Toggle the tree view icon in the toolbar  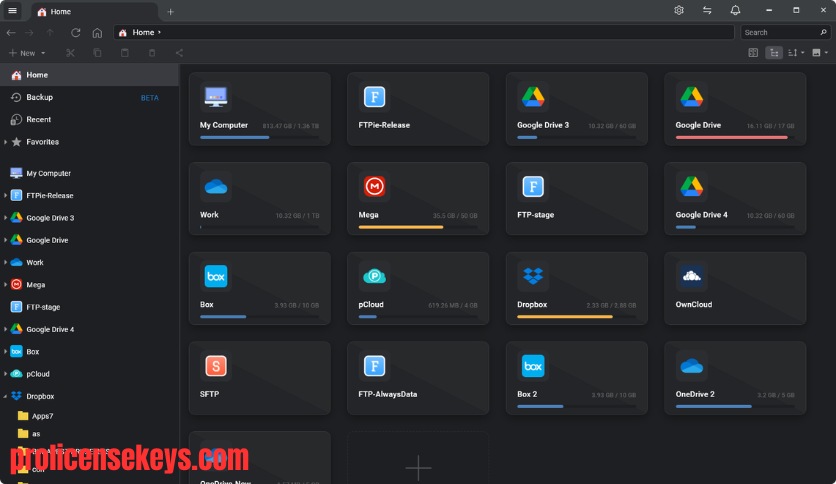click(774, 53)
